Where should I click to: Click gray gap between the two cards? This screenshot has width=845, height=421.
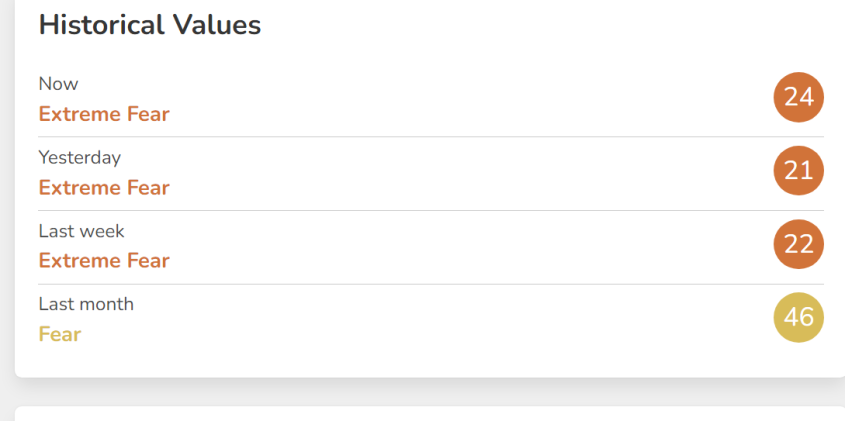(430, 392)
